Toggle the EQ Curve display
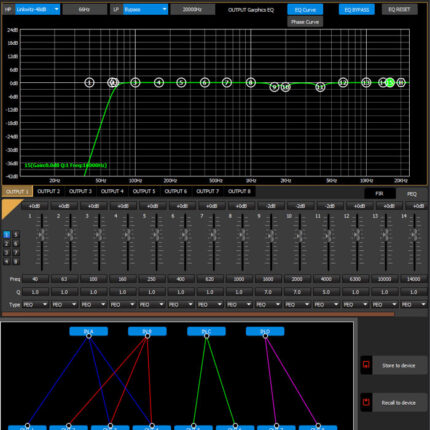 [305, 10]
